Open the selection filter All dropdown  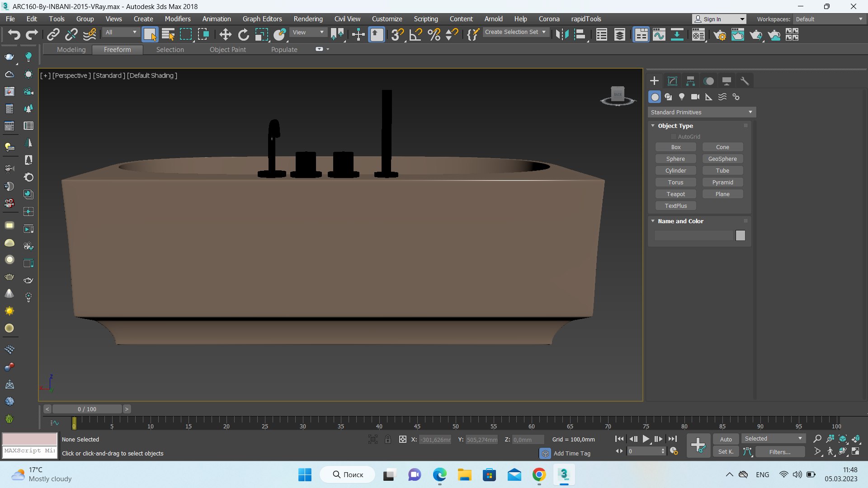[x=121, y=33]
